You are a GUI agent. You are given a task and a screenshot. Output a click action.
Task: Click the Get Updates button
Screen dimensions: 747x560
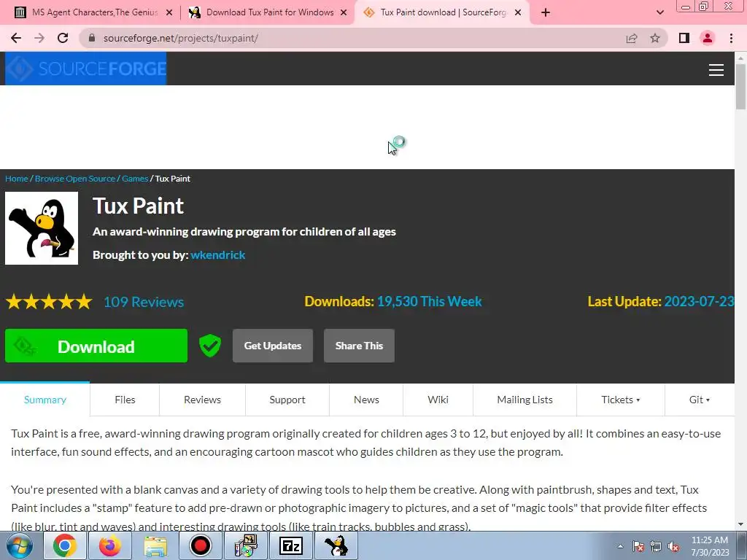[x=273, y=346]
